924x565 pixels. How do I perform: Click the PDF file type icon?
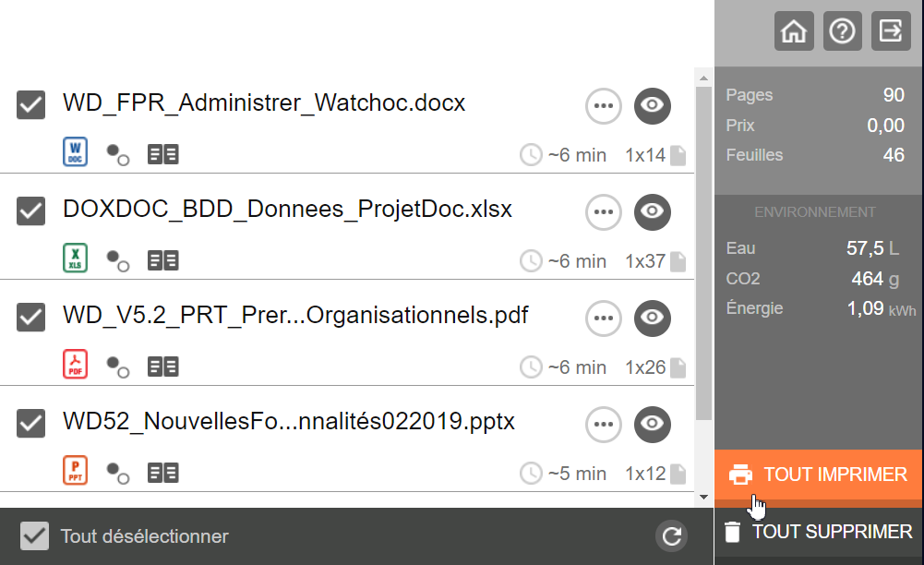(x=75, y=367)
